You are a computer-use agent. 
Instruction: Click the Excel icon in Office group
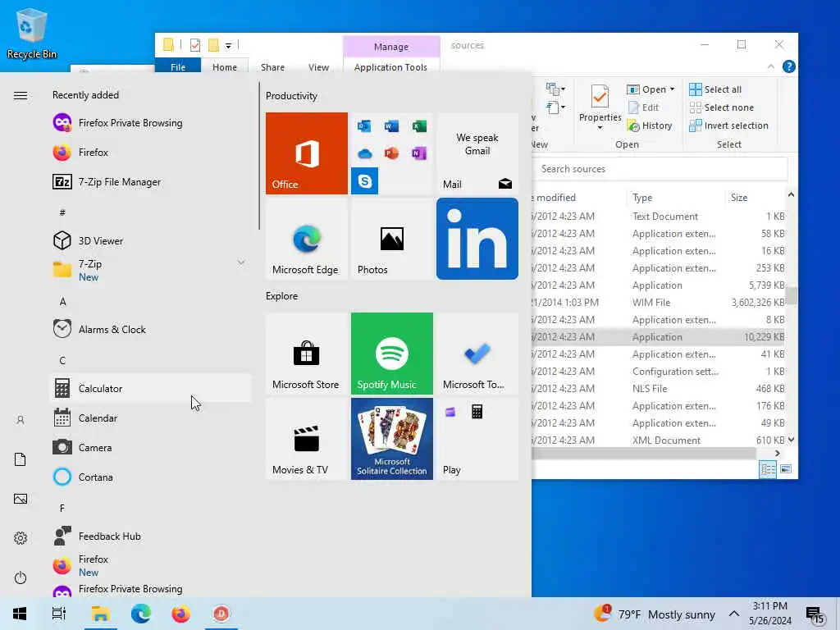(419, 126)
